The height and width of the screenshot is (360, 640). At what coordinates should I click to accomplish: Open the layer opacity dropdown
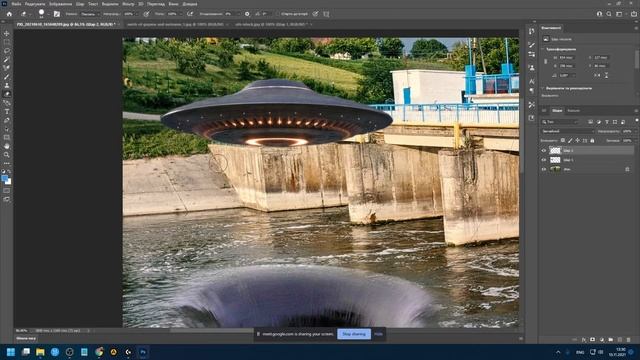click(x=636, y=131)
